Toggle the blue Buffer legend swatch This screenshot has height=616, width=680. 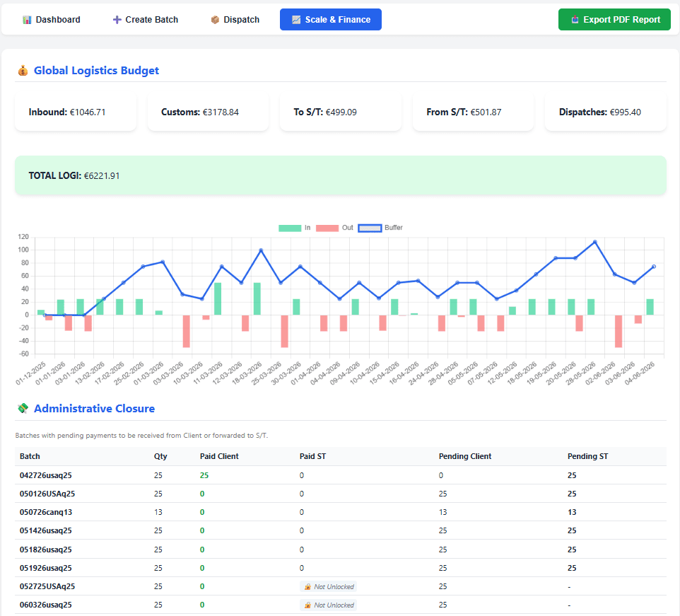pyautogui.click(x=370, y=228)
